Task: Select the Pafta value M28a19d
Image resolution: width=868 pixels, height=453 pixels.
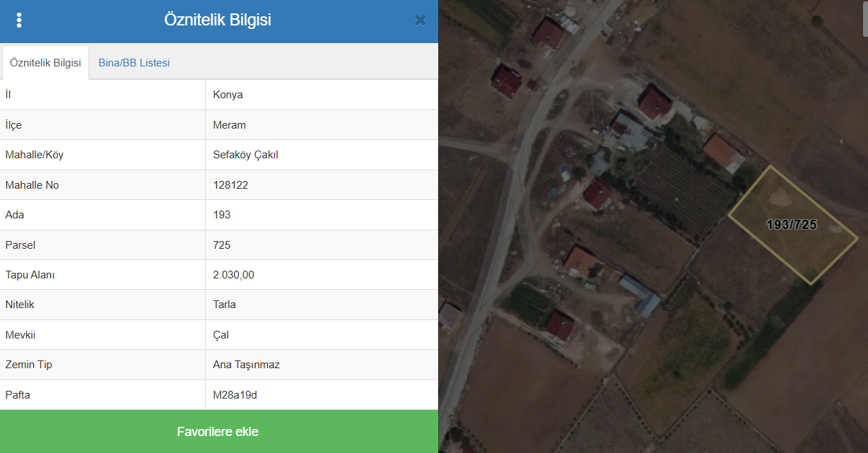Action: coord(235,395)
